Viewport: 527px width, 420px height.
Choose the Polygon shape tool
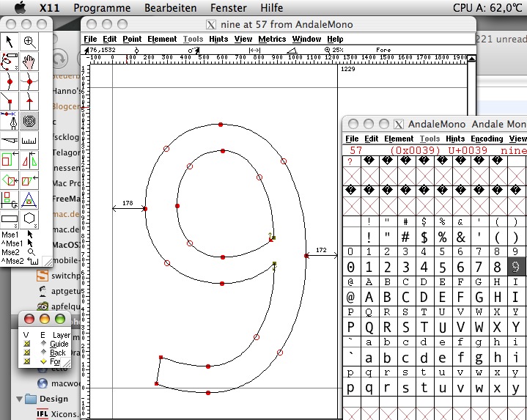[x=29, y=219]
